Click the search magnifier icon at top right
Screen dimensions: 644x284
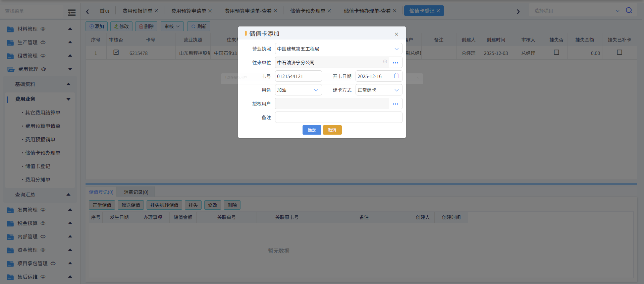point(629,10)
